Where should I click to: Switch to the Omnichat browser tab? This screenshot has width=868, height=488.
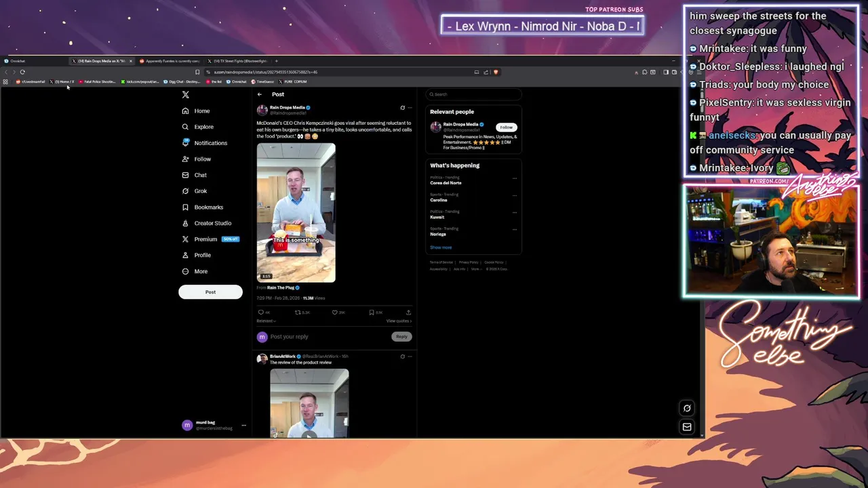34,61
